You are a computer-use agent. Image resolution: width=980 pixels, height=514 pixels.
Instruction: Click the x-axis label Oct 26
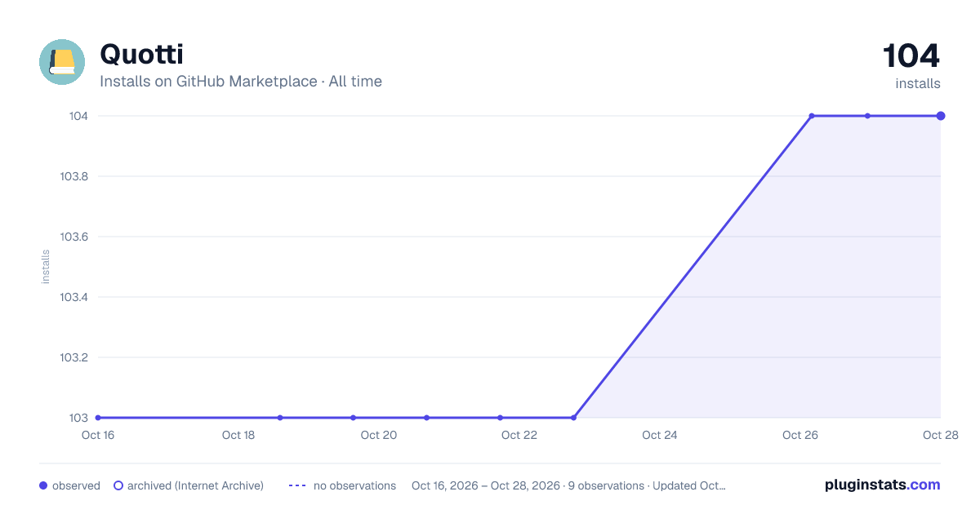click(x=800, y=435)
